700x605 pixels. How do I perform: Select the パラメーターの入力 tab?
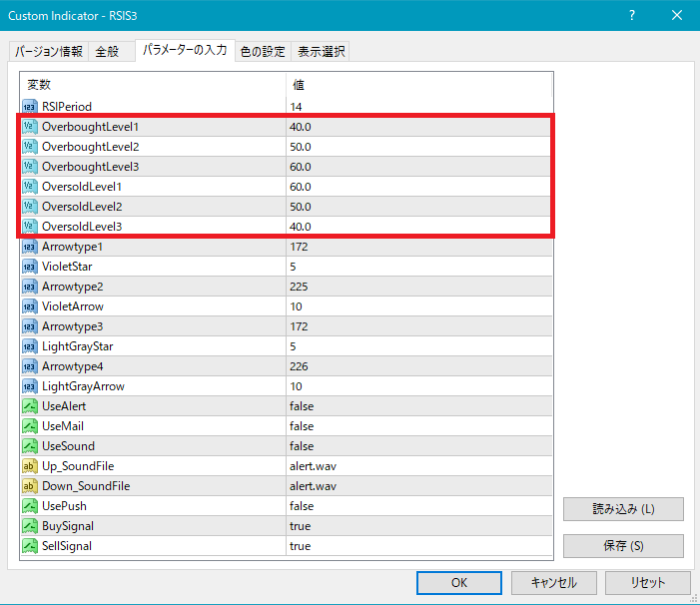185,50
